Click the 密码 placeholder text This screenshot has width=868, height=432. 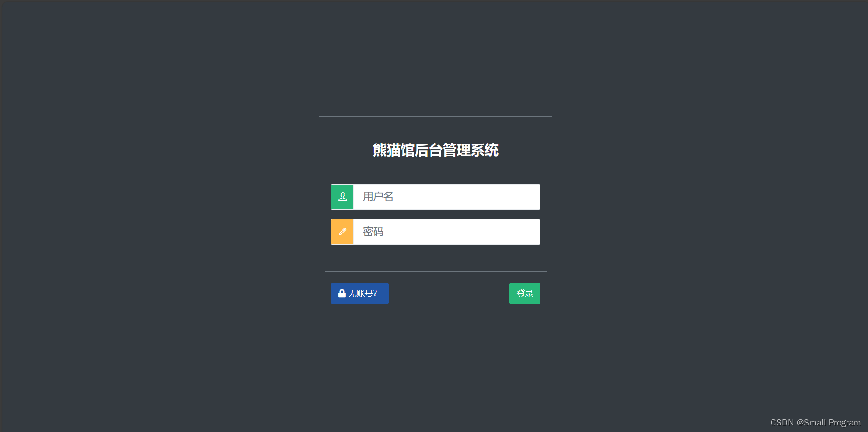coord(373,232)
